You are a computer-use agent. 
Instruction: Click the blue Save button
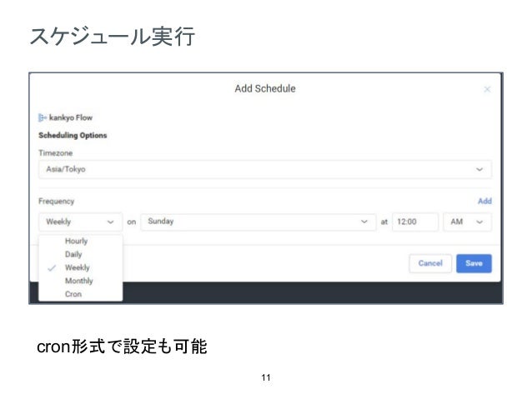tap(474, 263)
